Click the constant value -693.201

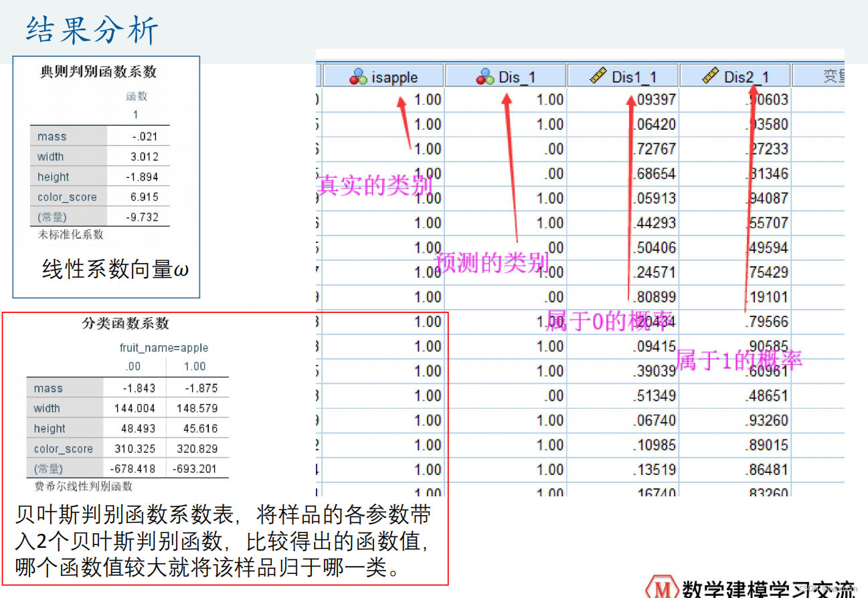(x=195, y=468)
